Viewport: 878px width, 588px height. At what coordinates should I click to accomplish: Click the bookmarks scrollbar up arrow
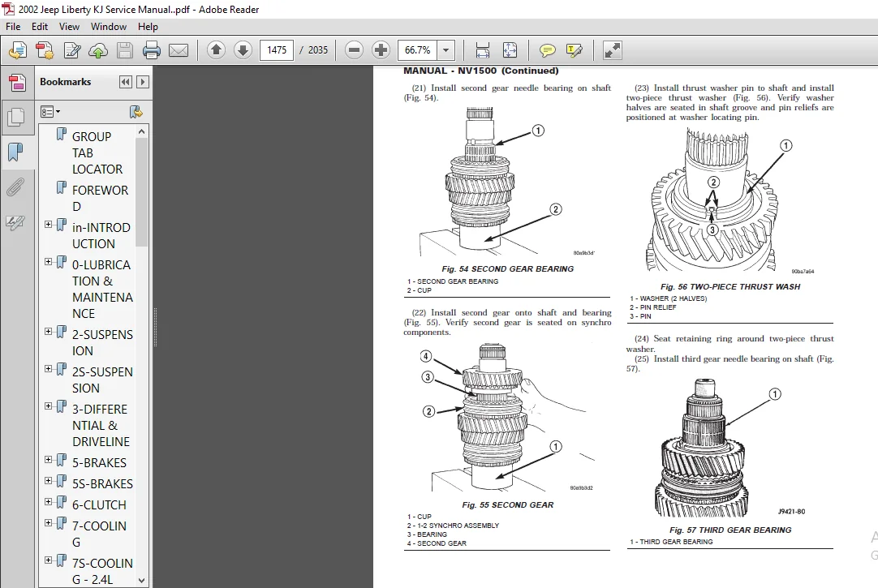pos(142,131)
